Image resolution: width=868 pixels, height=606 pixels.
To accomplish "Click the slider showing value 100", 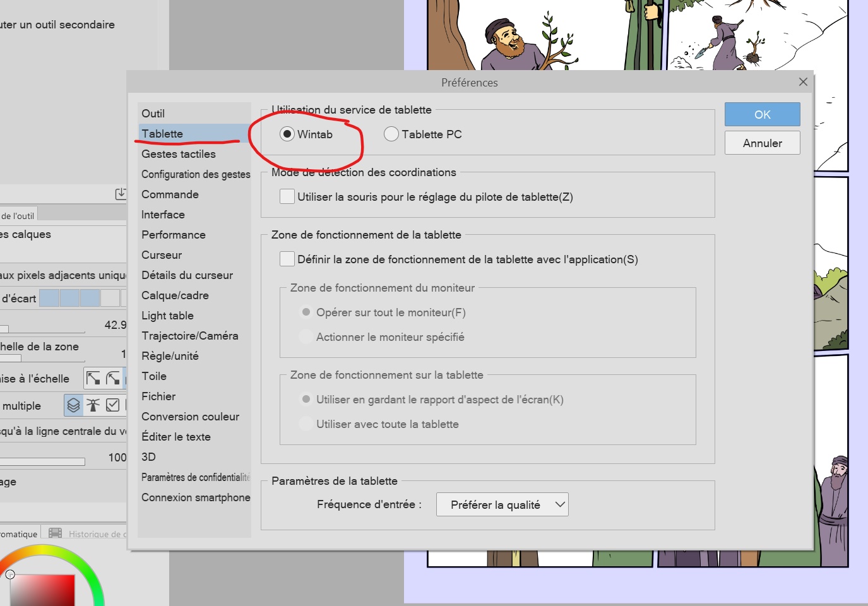I will 42,461.
